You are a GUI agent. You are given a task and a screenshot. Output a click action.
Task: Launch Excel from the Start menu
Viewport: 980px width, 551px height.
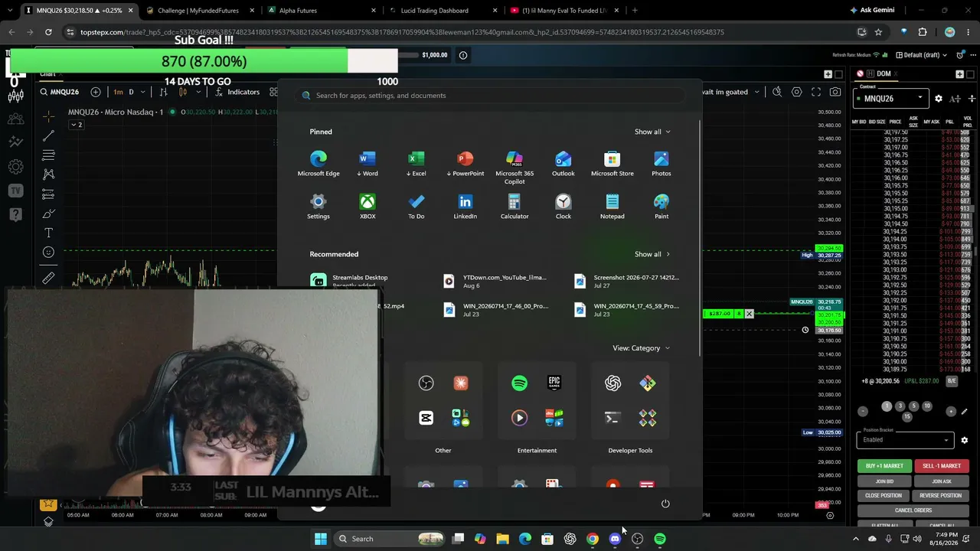click(x=416, y=164)
